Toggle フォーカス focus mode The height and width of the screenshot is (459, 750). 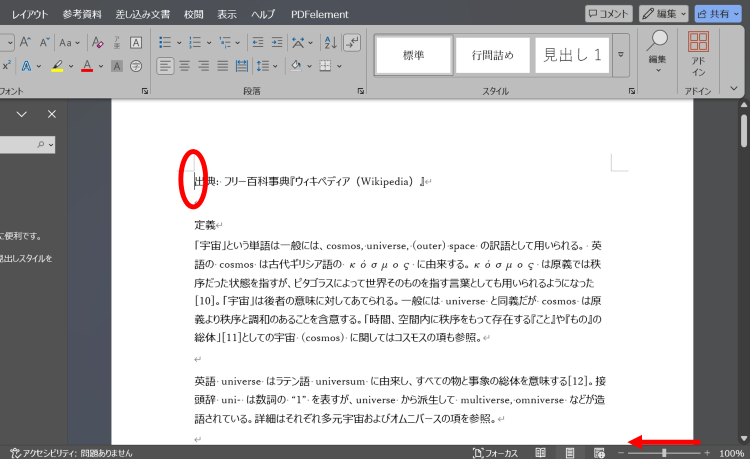click(x=495, y=453)
